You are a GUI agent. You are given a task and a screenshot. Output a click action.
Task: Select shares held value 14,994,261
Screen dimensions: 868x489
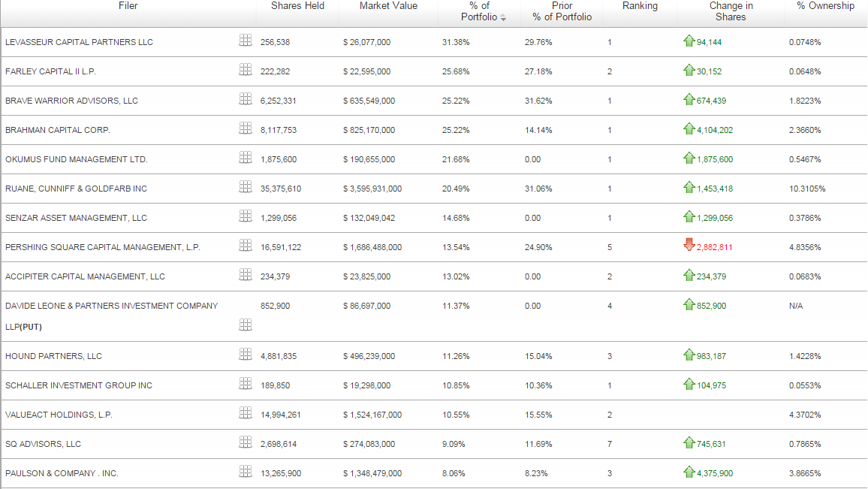(x=281, y=415)
